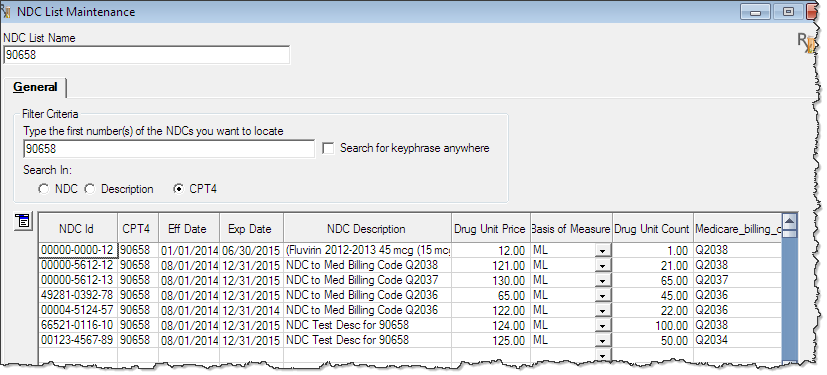
Task: Click the grid options icon left of table
Action: click(24, 221)
